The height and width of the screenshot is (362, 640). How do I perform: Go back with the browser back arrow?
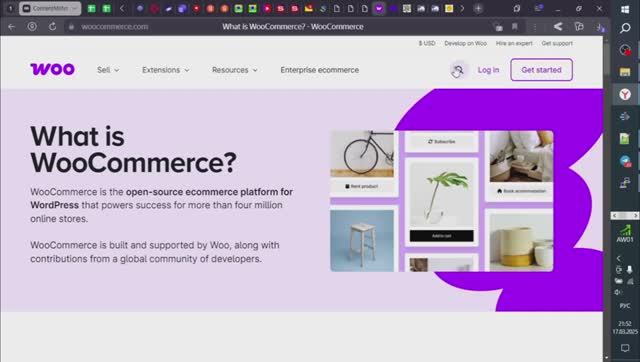(11, 27)
